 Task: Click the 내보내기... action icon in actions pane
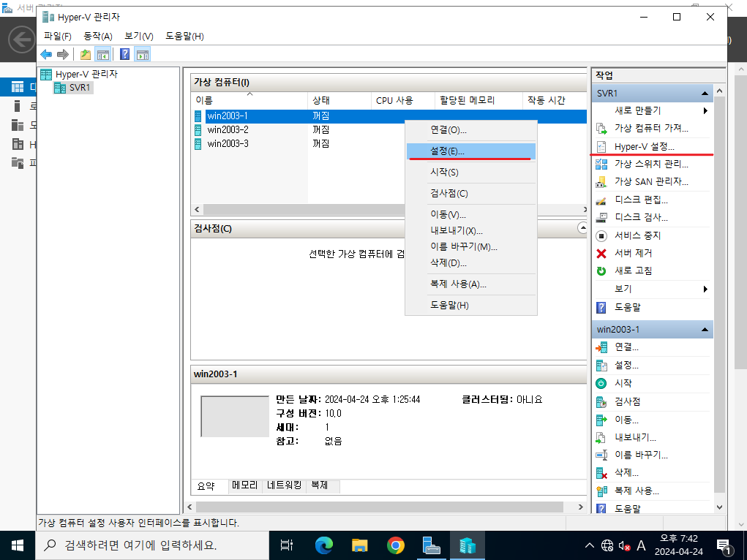pyautogui.click(x=601, y=437)
